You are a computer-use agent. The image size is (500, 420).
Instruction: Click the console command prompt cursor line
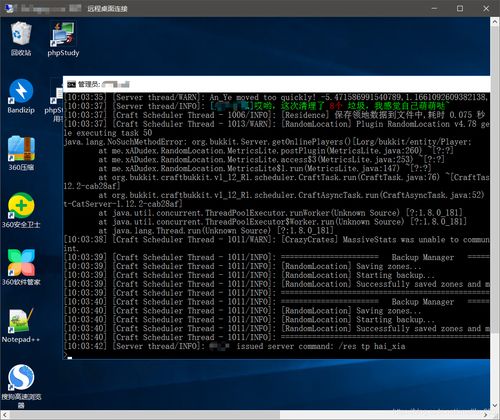(x=277, y=356)
